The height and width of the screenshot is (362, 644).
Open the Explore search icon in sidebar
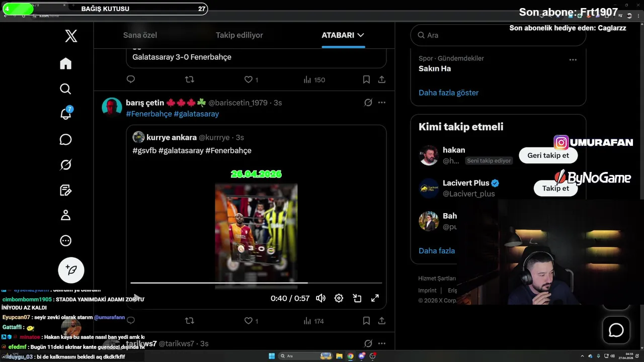[66, 89]
